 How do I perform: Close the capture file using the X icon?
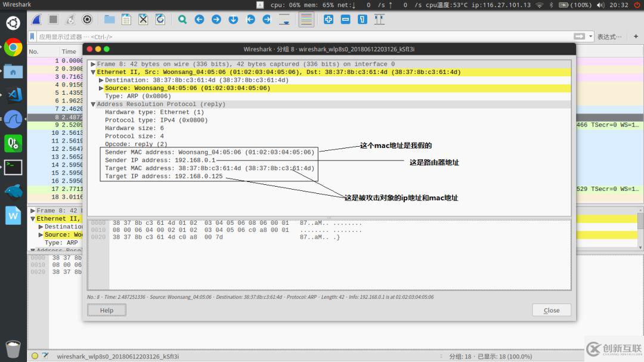pos(143,19)
